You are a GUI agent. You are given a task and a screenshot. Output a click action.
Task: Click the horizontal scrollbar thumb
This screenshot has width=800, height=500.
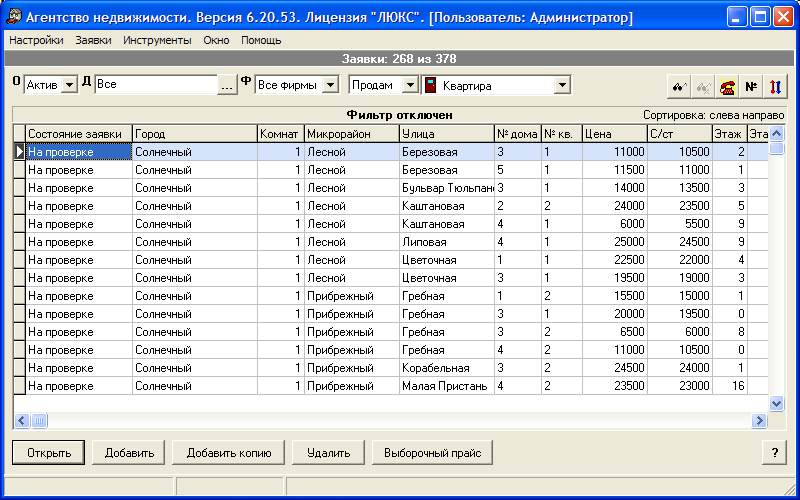(x=39, y=420)
